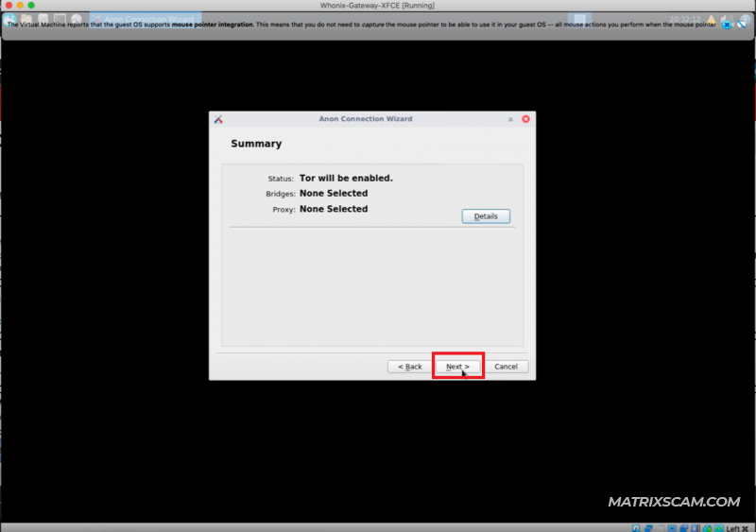Click the VirtualBox recording 'V' status icon
Image resolution: width=756 pixels, height=532 pixels.
coord(695,528)
